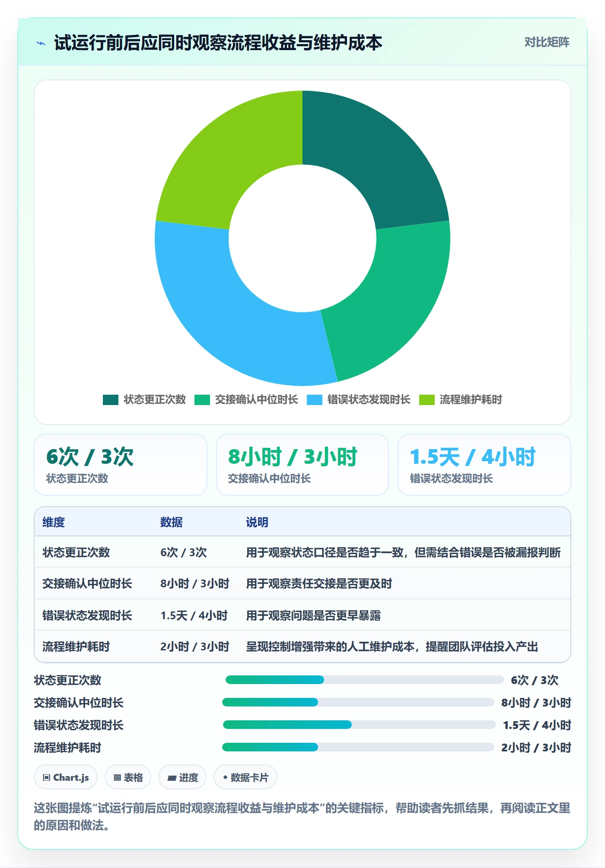Open the 8小时 / 3小时 data card
The height and width of the screenshot is (868, 605).
302,465
